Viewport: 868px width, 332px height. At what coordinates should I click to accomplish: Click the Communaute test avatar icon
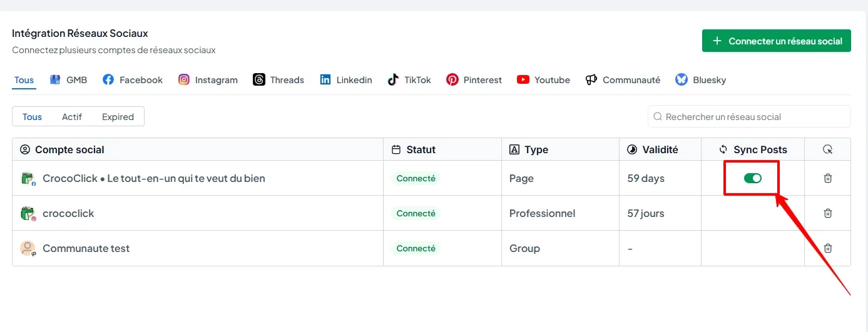pyautogui.click(x=28, y=248)
